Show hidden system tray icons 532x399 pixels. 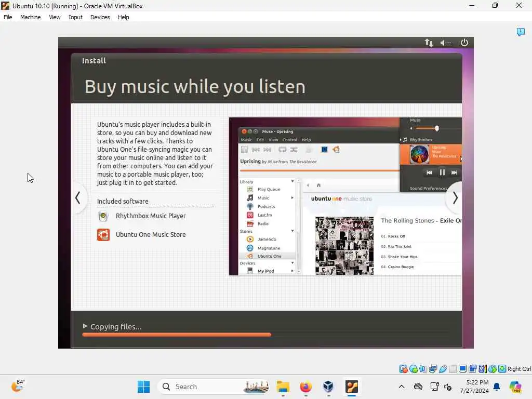coord(402,387)
